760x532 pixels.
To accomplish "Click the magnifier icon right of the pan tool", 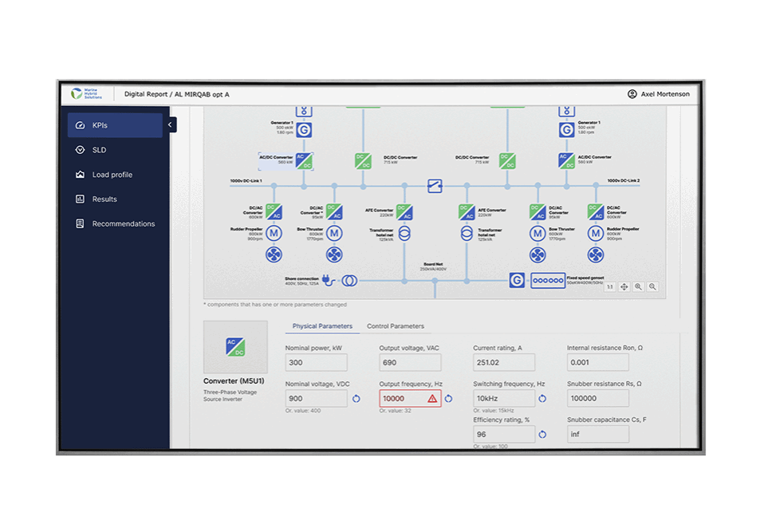I will click(638, 286).
